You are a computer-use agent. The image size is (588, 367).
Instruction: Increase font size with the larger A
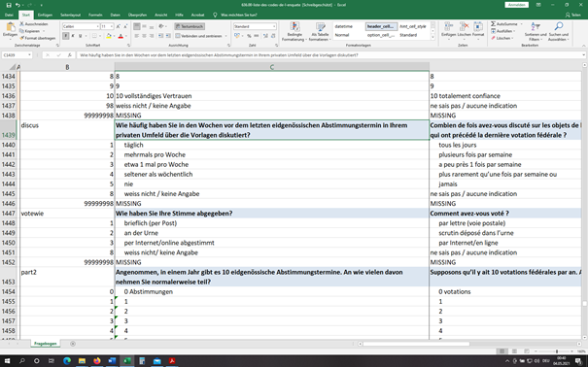[119, 26]
